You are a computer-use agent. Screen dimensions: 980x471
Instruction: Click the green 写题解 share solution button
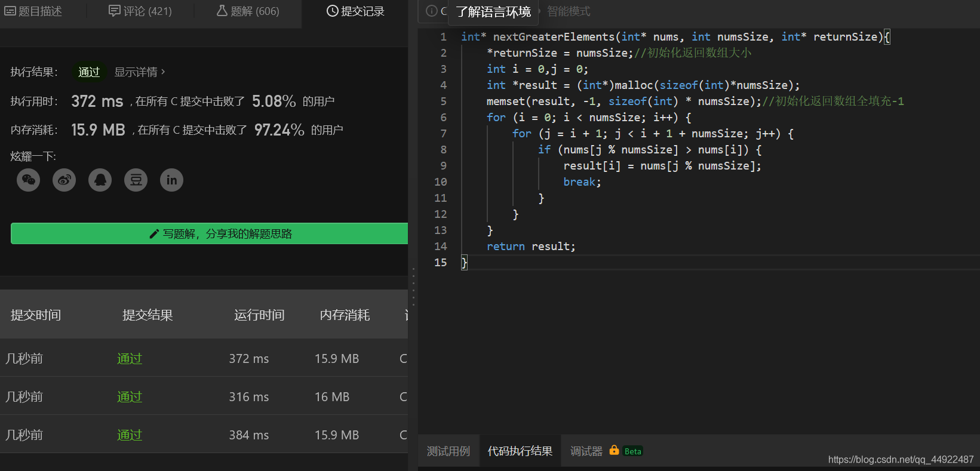pos(209,233)
